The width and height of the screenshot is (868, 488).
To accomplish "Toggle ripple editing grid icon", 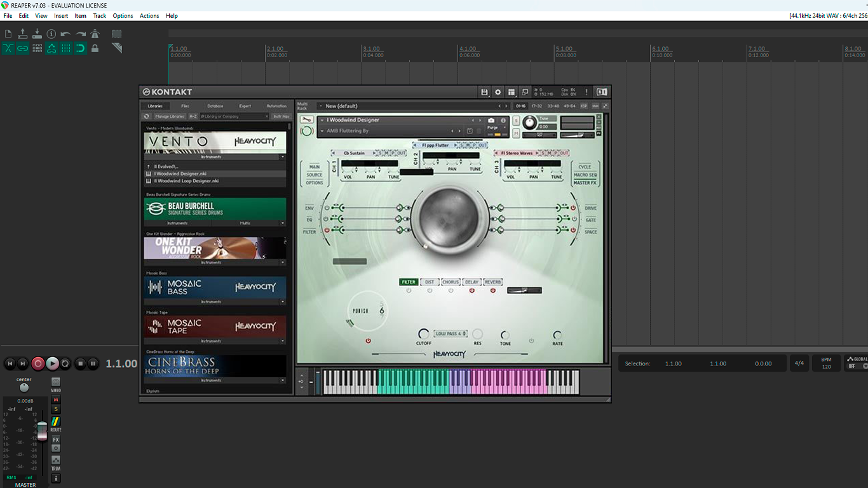I will click(37, 48).
